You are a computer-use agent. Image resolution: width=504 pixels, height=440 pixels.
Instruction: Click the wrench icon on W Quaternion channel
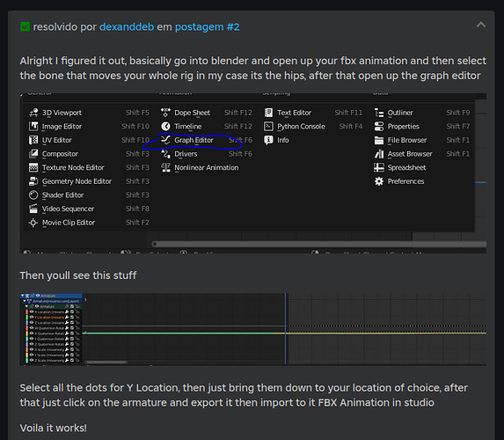67,328
